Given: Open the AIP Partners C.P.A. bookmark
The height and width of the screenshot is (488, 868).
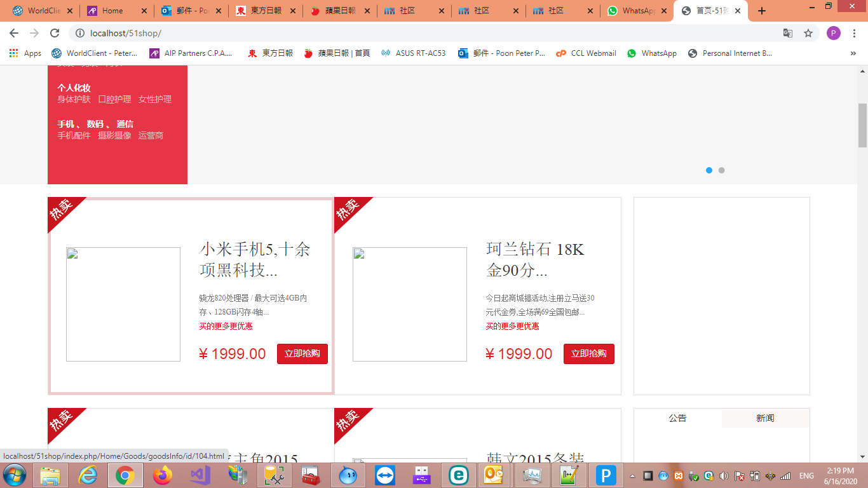Looking at the screenshot, I should pos(191,53).
